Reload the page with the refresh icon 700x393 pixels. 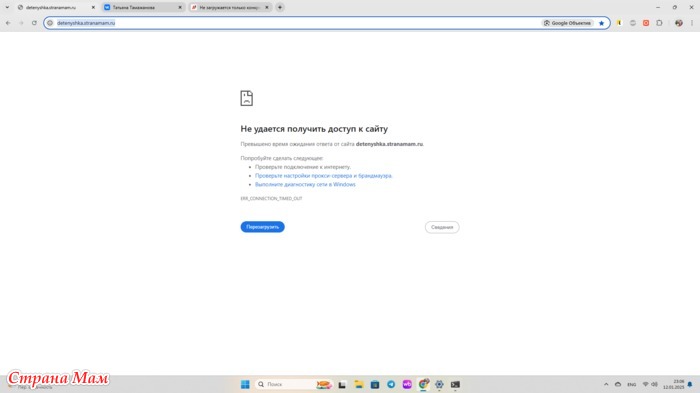pos(34,23)
